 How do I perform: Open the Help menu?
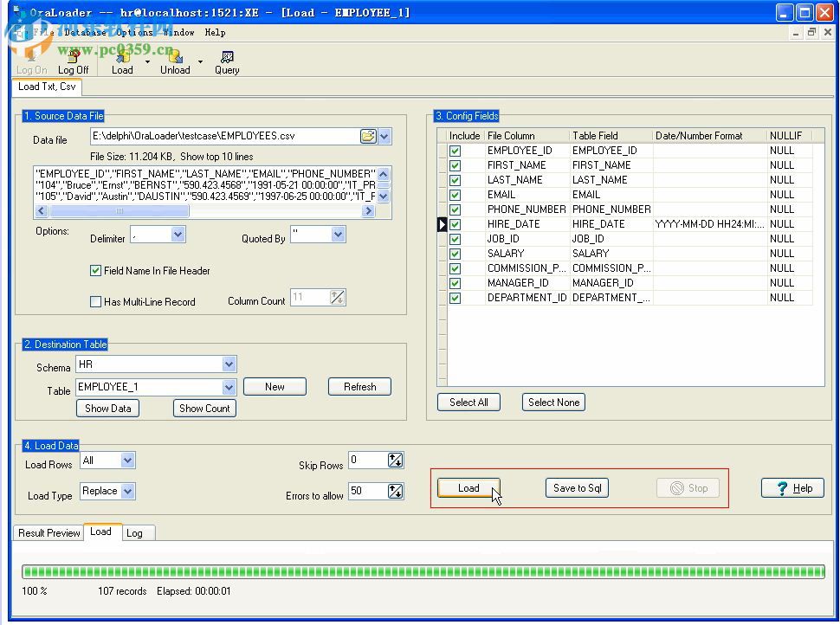[215, 33]
